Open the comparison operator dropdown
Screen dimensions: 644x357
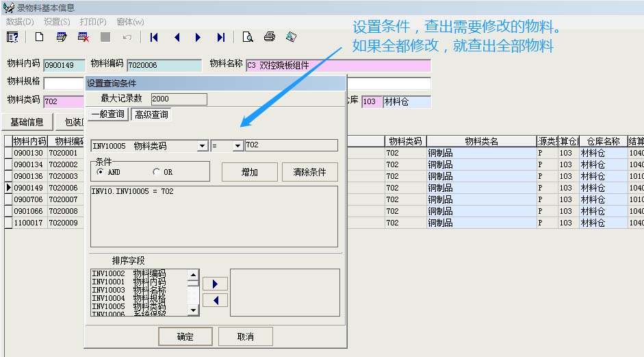click(x=237, y=146)
